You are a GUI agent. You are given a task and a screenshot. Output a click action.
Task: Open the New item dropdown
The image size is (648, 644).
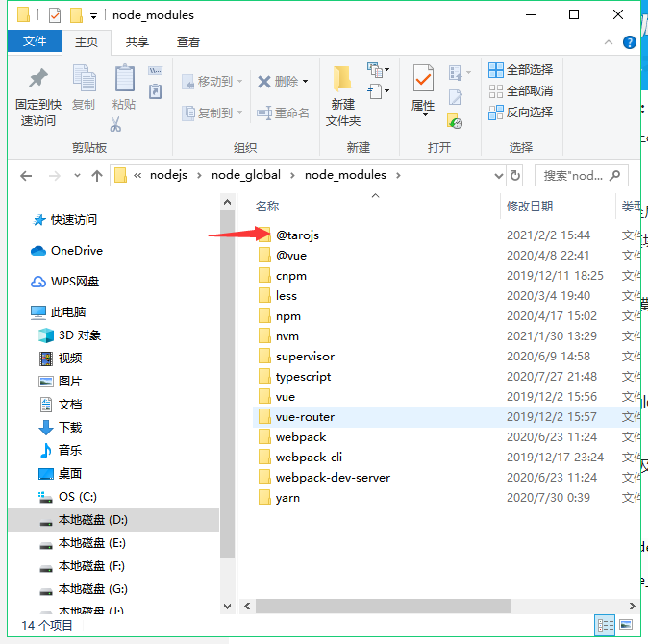pyautogui.click(x=378, y=70)
